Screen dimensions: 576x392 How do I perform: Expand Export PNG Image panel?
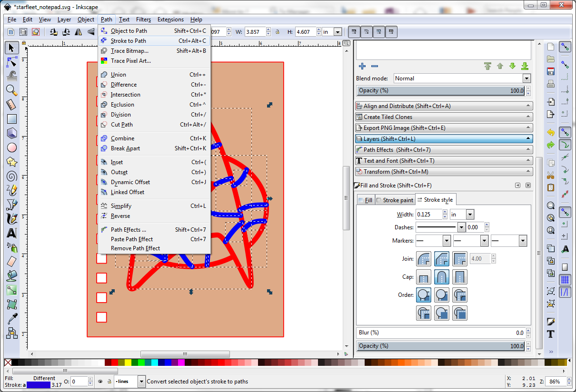click(444, 128)
